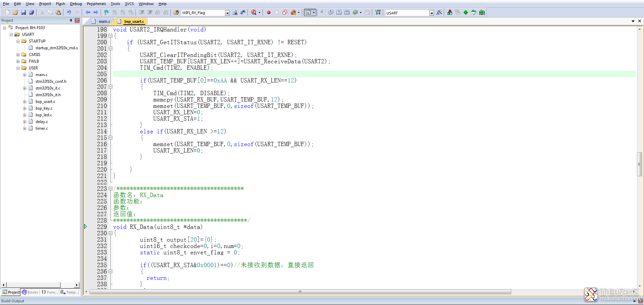Start the debug session with the magnifier icon

point(254,12)
